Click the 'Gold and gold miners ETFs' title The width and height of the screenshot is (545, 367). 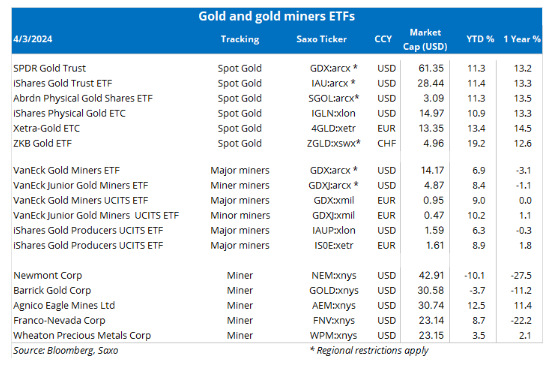click(x=276, y=16)
